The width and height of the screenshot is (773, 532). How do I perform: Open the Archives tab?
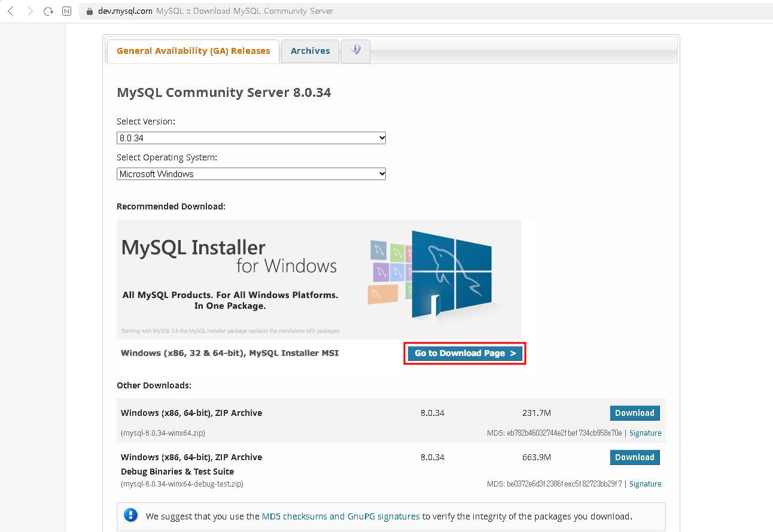coord(310,51)
